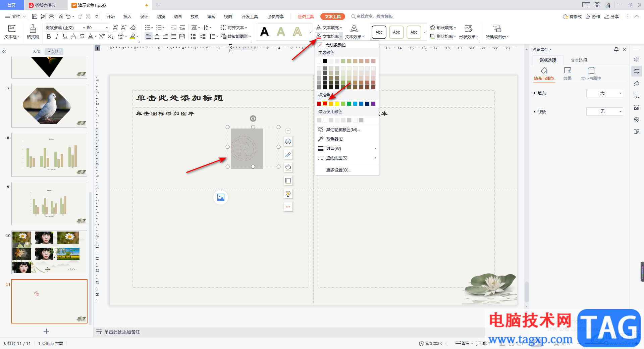Select slide 8 thumbnail with bar chart
644x349 pixels.
pyautogui.click(x=49, y=155)
